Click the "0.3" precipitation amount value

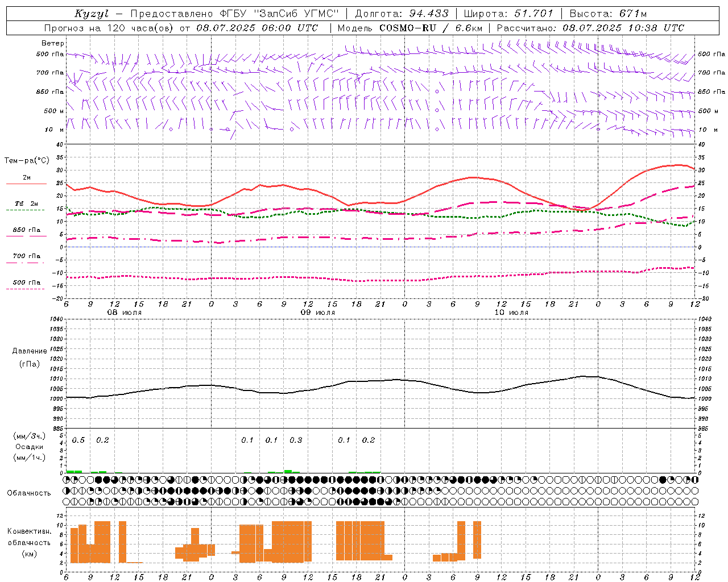296,440
